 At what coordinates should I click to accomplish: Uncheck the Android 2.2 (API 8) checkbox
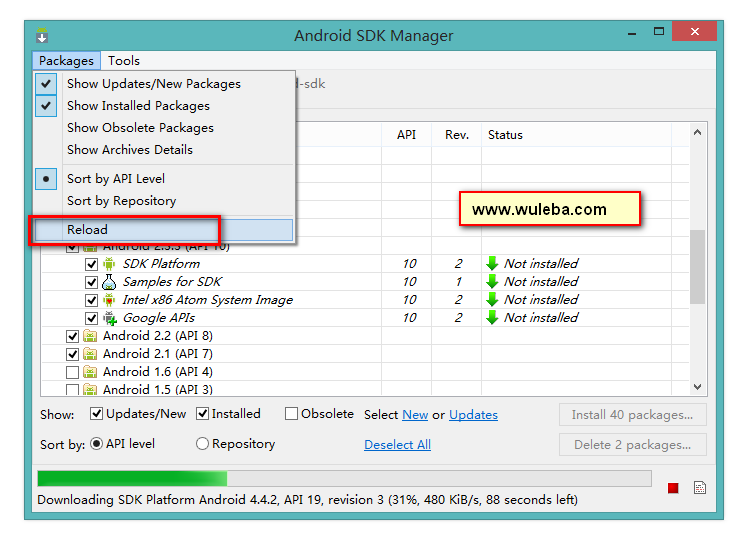[72, 336]
